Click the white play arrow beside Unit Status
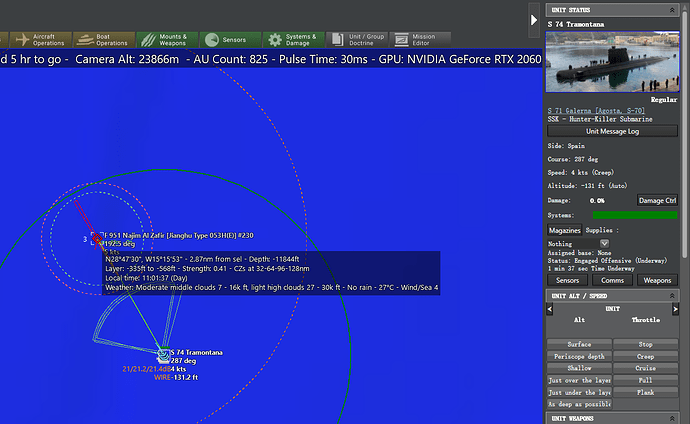Image resolution: width=690 pixels, height=424 pixels. point(533,20)
